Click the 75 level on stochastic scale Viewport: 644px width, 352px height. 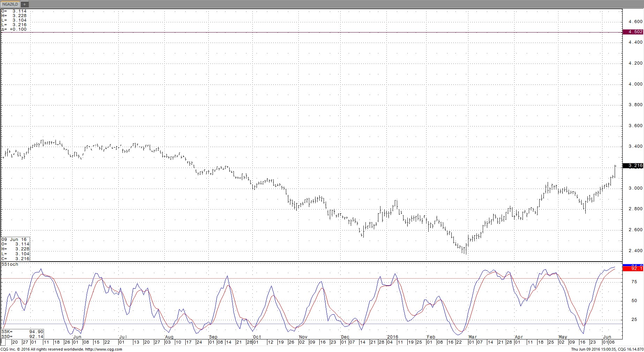click(634, 282)
